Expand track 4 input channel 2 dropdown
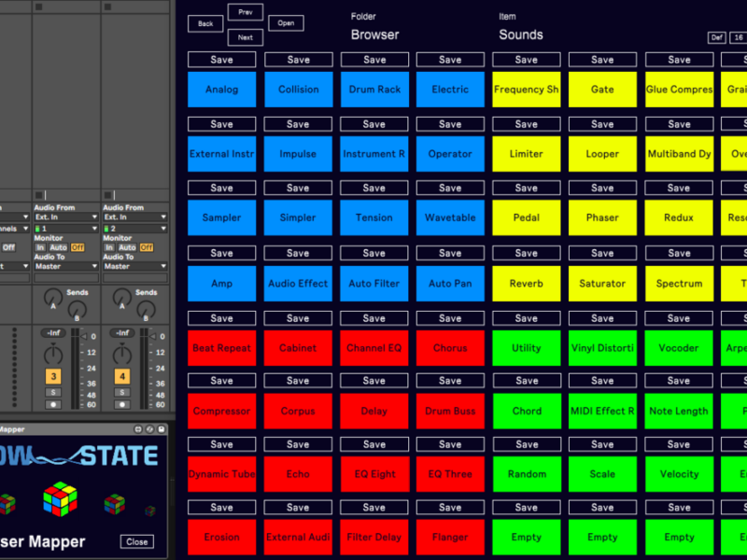Viewport: 747px width, 560px height. [134, 228]
